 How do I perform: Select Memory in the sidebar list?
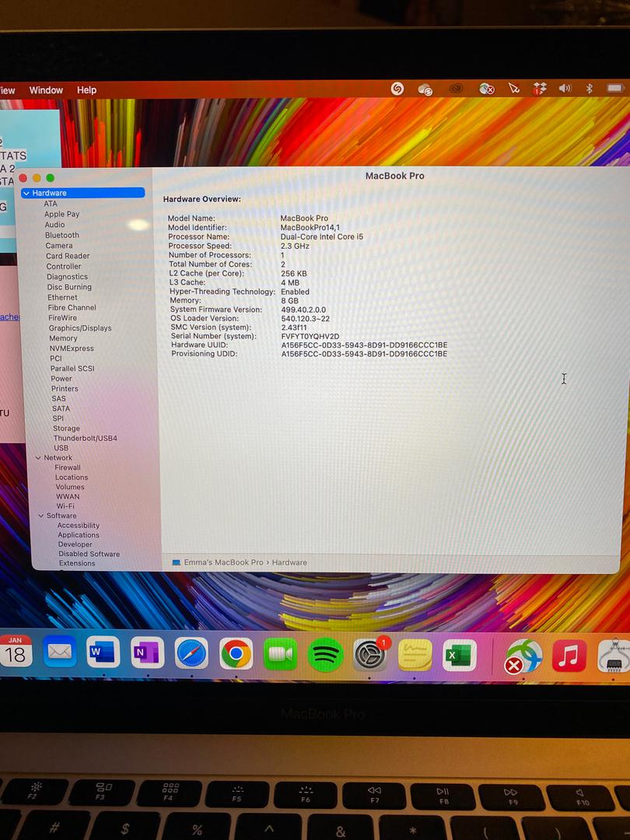[63, 338]
